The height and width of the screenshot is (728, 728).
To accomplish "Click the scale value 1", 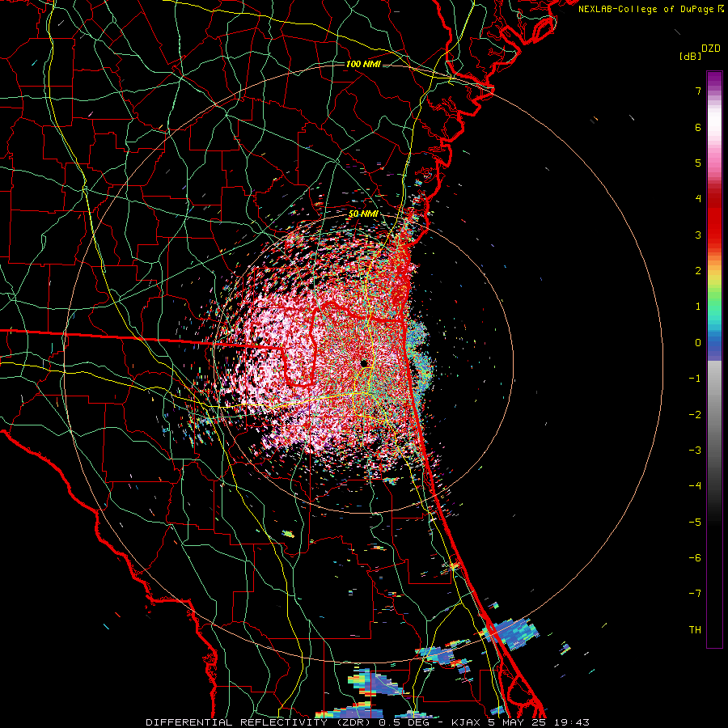I will pyautogui.click(x=698, y=307).
